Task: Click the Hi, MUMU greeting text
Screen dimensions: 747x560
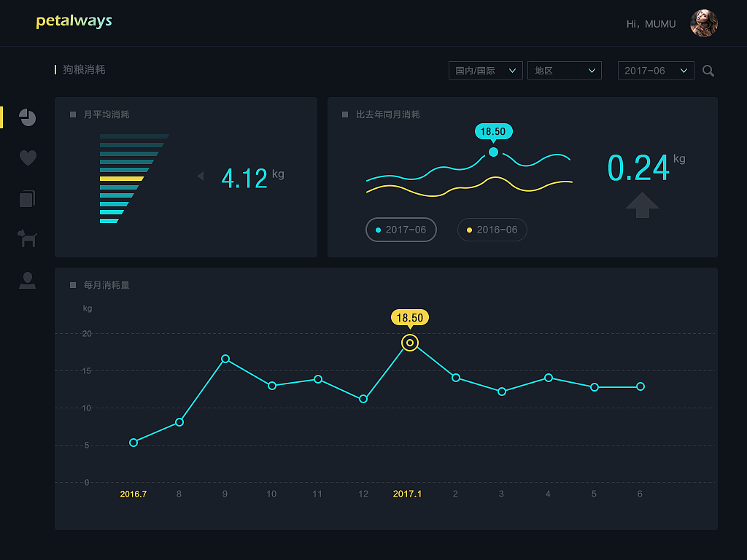Action: 651,24
